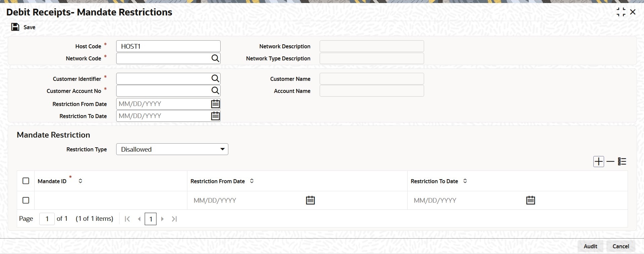Tick the first mandate row checkbox
The image size is (644, 254).
pyautogui.click(x=26, y=200)
